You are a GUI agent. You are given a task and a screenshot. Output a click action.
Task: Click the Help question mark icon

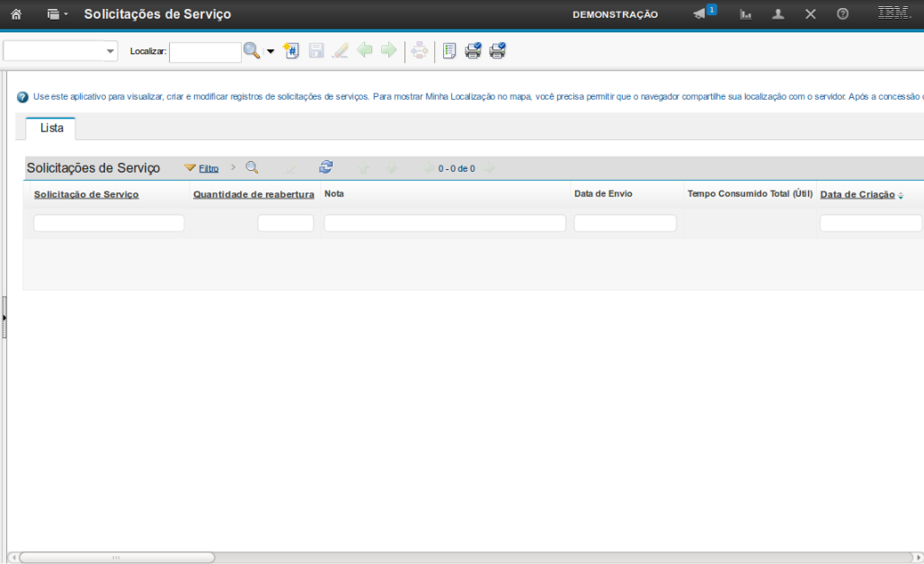pyautogui.click(x=842, y=14)
